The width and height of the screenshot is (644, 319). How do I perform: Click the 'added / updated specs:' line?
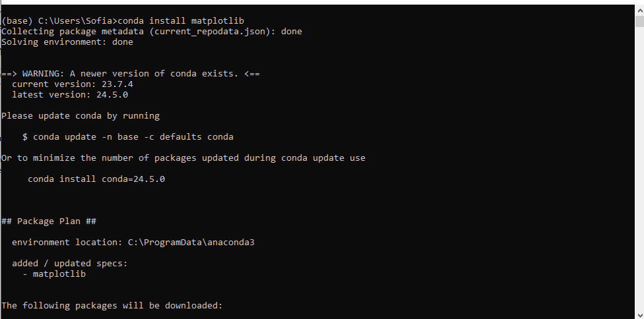(x=70, y=264)
